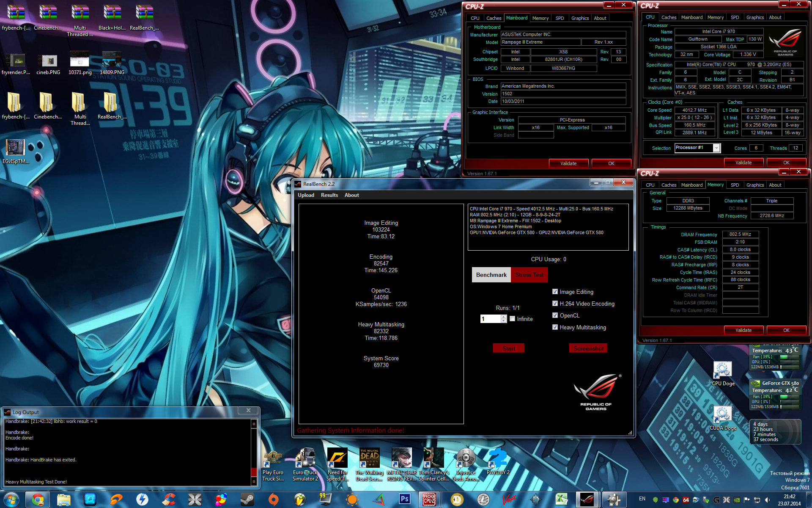Screen dimensions: 812x508
Task: Decrease the run count with the down arrow
Action: [x=504, y=321]
